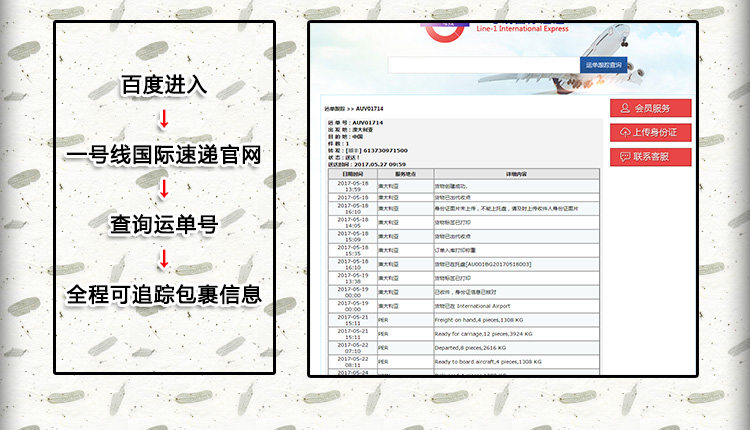Click the last table column header (details)
This screenshot has width=750, height=430.
pos(517,174)
